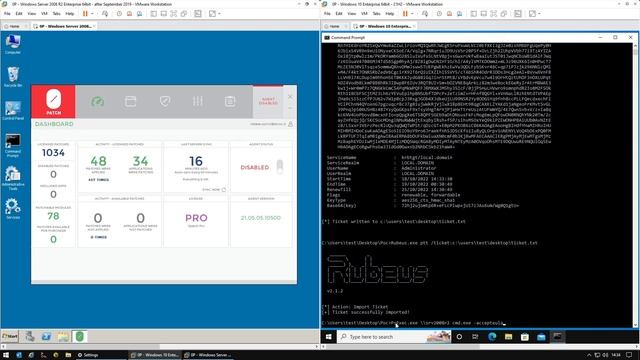Viewport: 640px width, 360px height.
Task: Switch to Home tab in Windows 10 VMware window
Action: [x=334, y=26]
